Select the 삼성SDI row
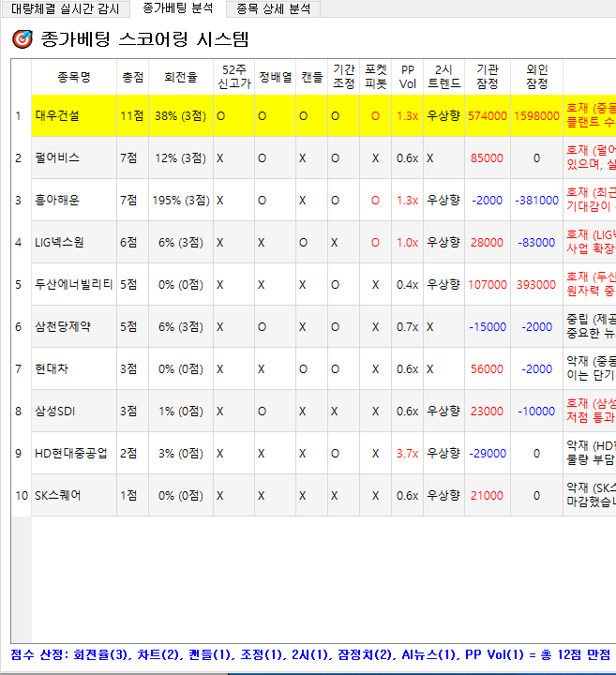This screenshot has width=616, height=675. pyautogui.click(x=58, y=412)
